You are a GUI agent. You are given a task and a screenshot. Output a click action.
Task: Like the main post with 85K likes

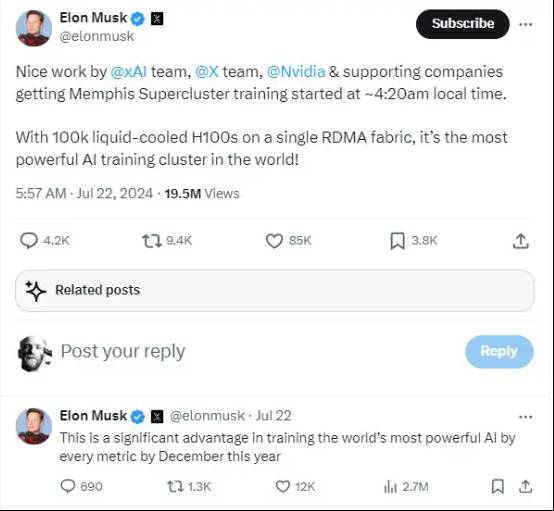[274, 241]
